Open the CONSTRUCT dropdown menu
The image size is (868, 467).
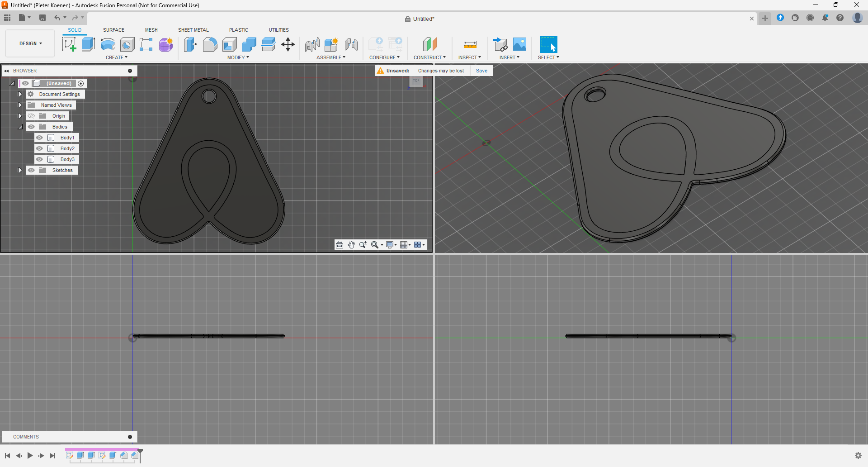coord(429,57)
